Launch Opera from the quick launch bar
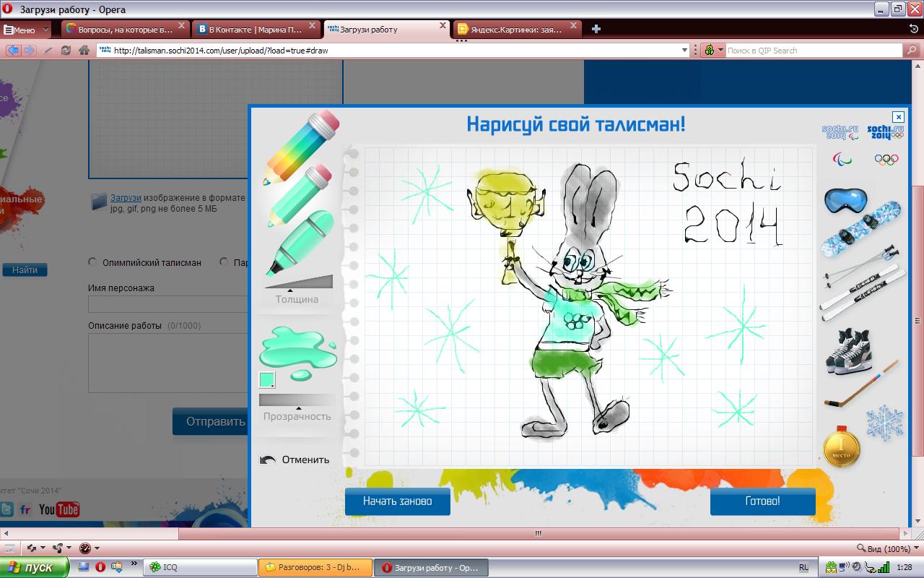The image size is (924, 578). tap(100, 567)
